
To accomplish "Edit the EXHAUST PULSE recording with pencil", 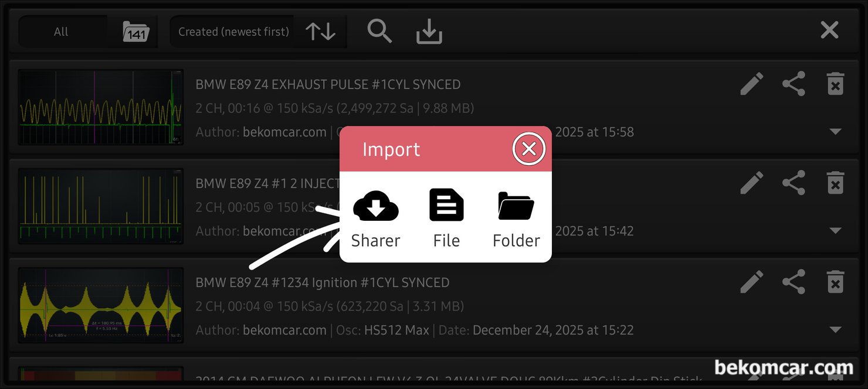I will click(751, 84).
